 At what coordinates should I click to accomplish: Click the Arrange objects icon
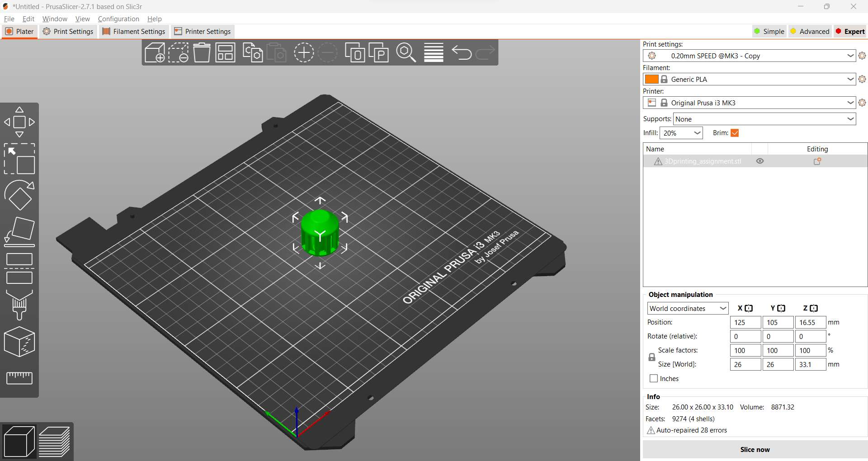click(x=225, y=53)
